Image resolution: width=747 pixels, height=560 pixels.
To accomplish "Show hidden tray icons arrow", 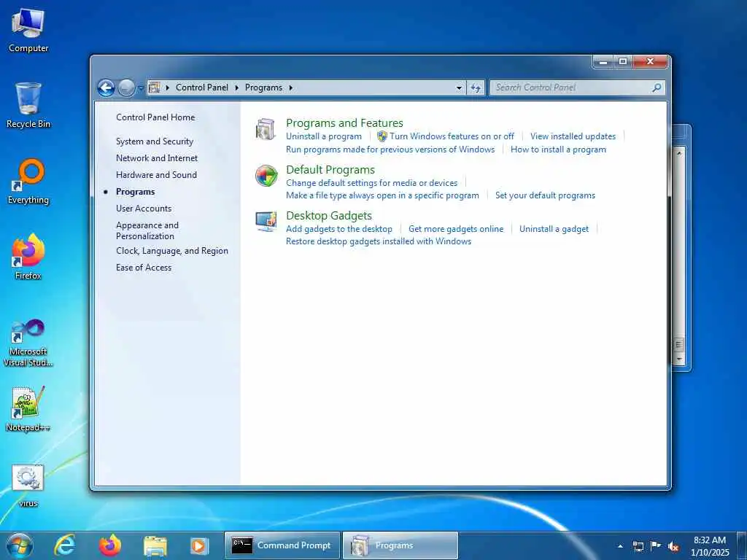I will (620, 546).
